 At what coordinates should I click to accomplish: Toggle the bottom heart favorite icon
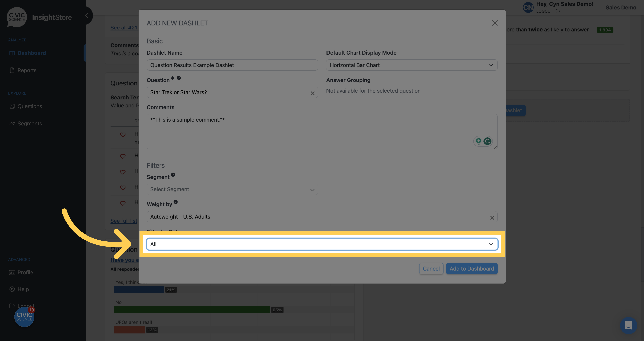tap(123, 203)
